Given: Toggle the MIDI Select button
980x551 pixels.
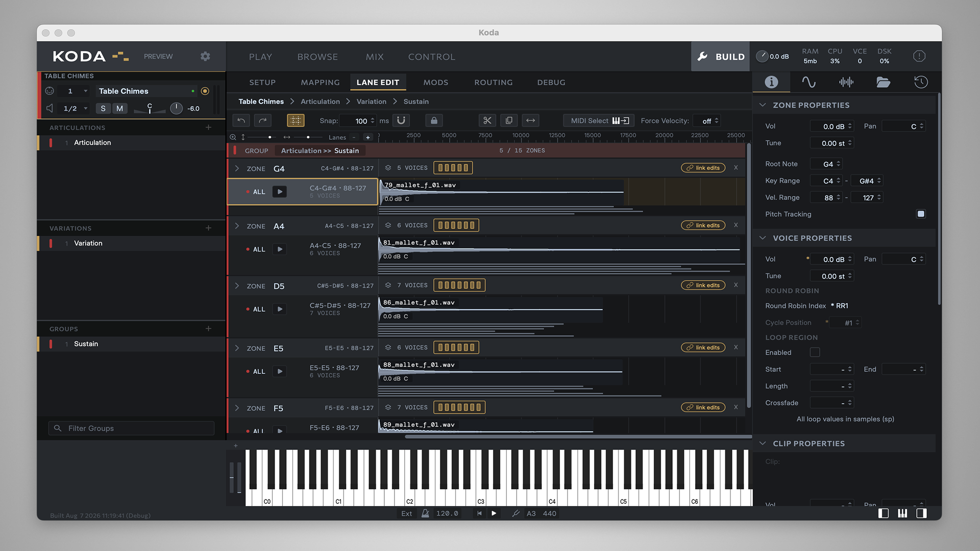Looking at the screenshot, I should (599, 120).
